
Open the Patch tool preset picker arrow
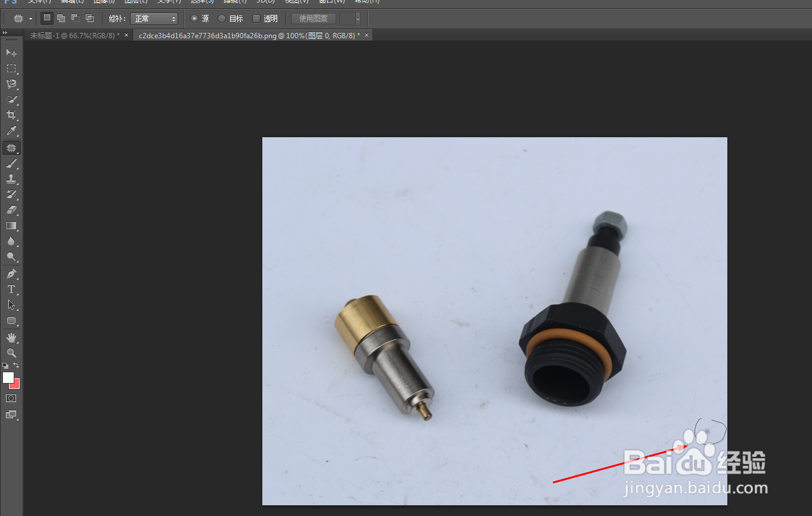pyautogui.click(x=30, y=18)
